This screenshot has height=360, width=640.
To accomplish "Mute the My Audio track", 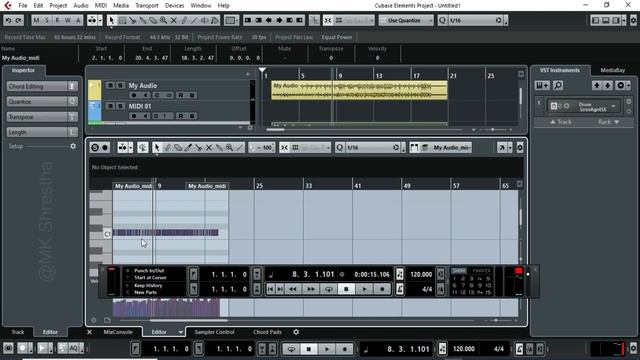I will coord(110,85).
